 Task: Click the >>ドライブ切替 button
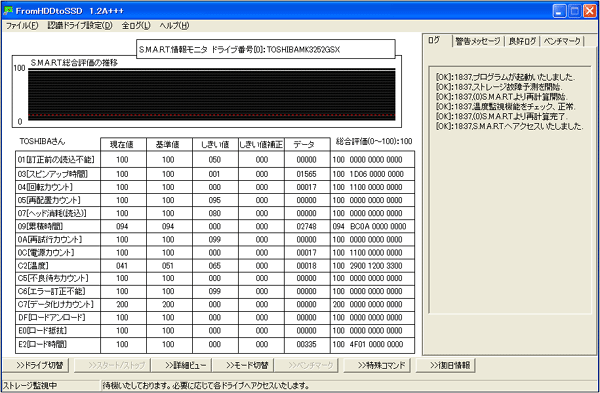[x=36, y=365]
